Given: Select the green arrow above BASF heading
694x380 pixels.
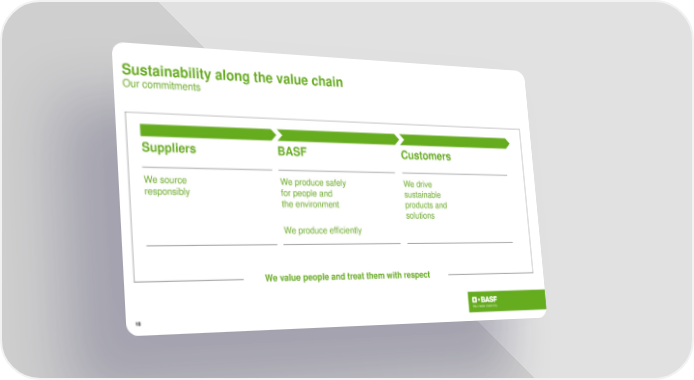Looking at the screenshot, I should tap(338, 137).
